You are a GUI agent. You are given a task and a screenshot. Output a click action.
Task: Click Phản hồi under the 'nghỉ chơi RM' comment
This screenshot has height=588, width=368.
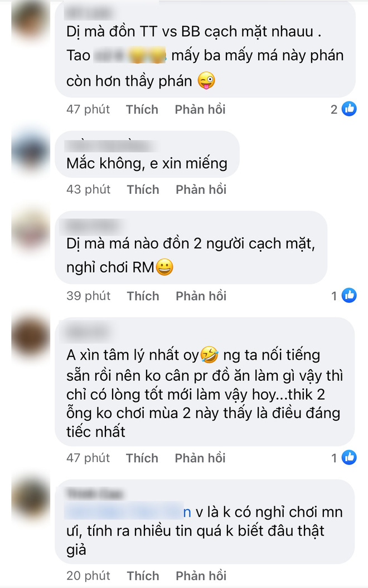(201, 296)
